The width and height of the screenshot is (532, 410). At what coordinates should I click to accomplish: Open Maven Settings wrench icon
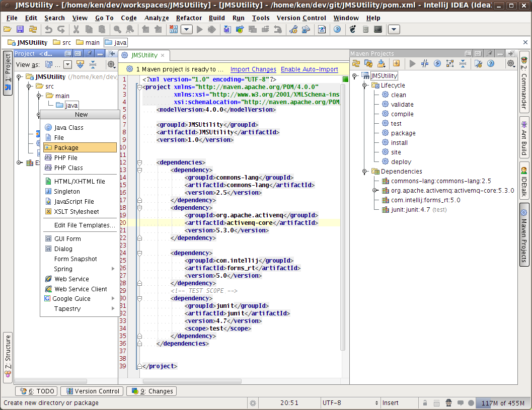tap(478, 63)
